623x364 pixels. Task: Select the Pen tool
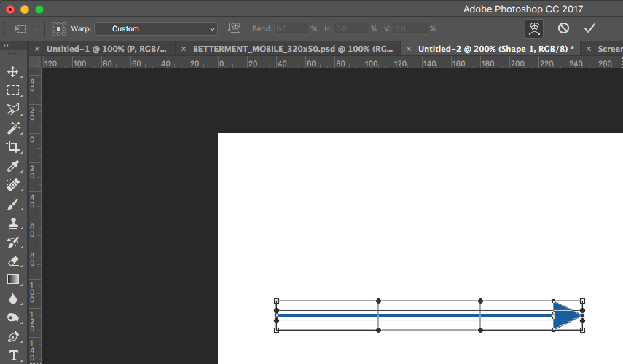click(12, 337)
